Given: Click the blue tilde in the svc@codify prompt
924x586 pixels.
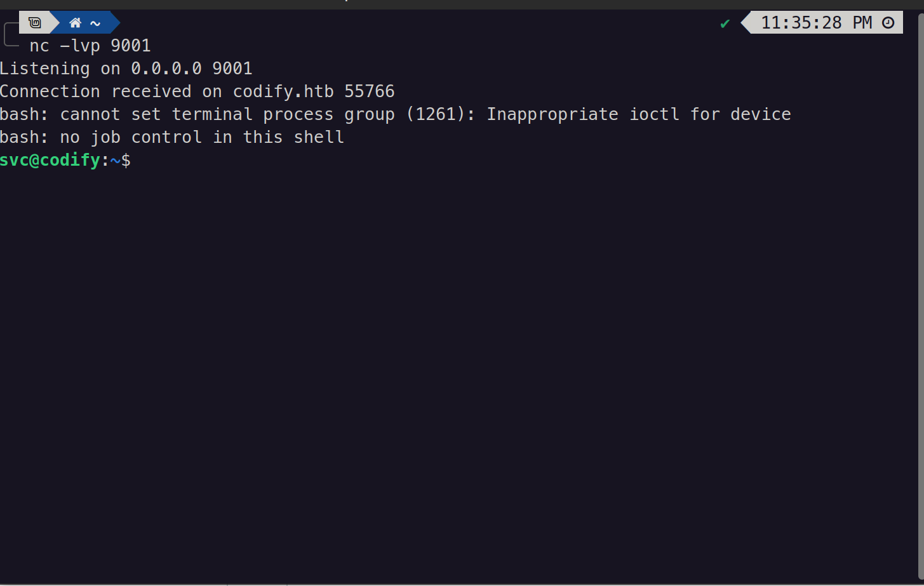Looking at the screenshot, I should tap(115, 160).
